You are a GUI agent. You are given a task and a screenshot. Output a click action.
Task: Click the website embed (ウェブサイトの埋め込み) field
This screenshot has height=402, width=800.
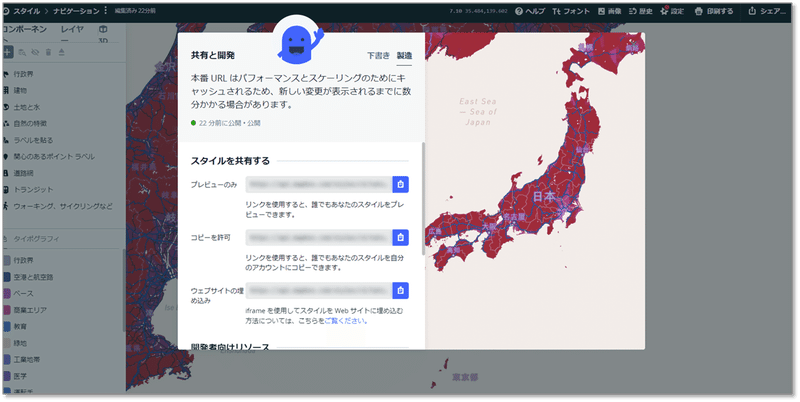(x=319, y=291)
